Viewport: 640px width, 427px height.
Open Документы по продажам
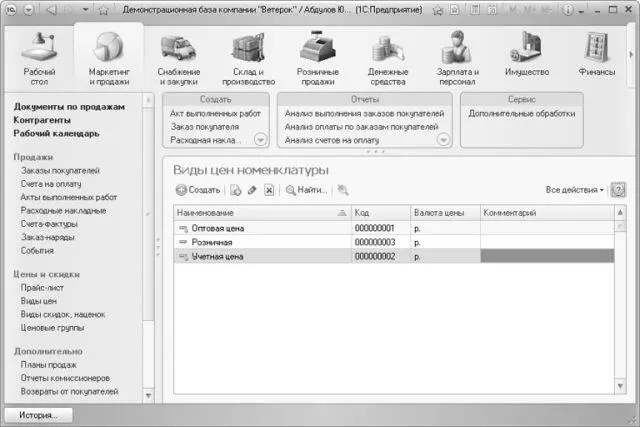(69, 107)
